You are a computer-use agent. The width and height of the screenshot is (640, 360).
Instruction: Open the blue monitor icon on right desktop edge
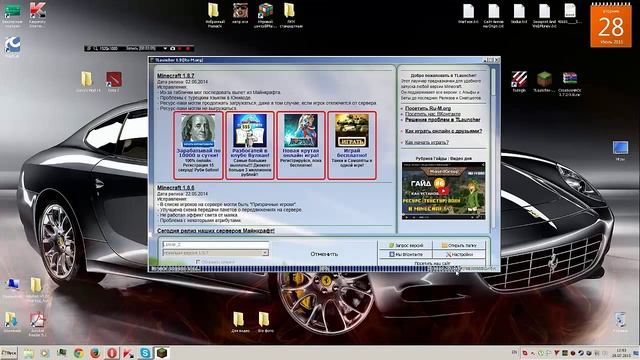[x=620, y=150]
